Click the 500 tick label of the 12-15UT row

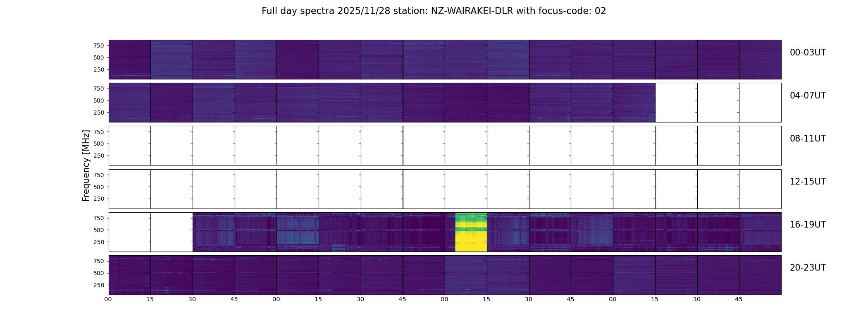tap(99, 187)
